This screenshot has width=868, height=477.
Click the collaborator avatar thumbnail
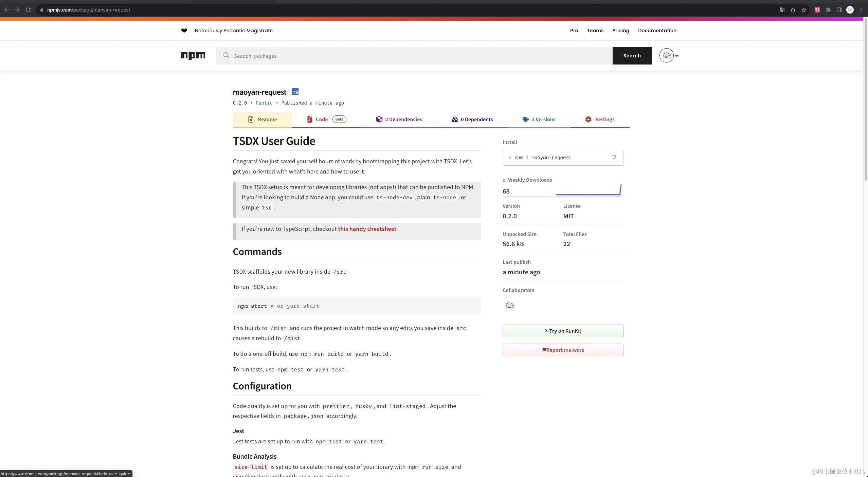click(509, 305)
